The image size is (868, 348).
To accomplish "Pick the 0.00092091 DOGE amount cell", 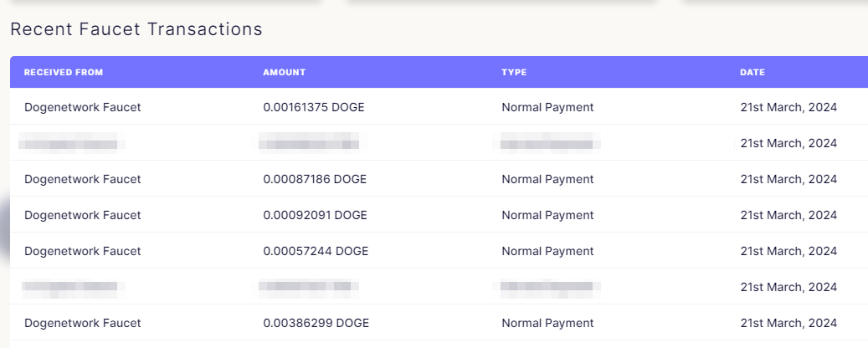I will coord(315,215).
